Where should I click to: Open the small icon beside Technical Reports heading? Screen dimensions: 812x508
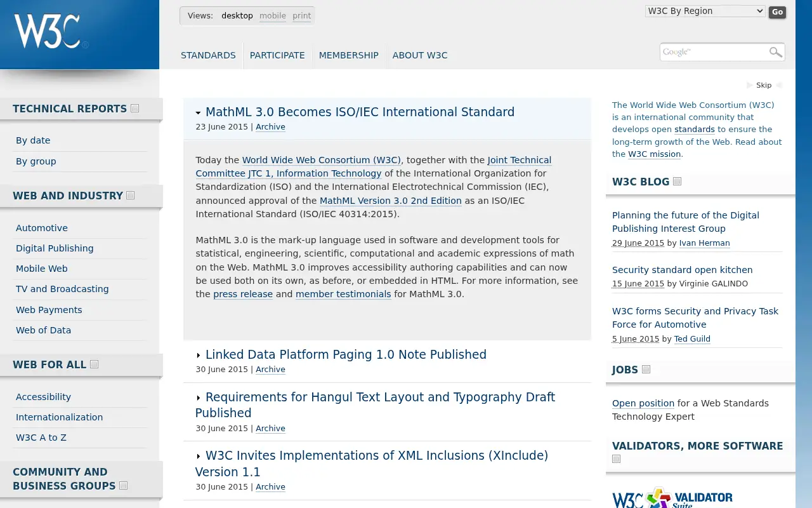point(134,109)
